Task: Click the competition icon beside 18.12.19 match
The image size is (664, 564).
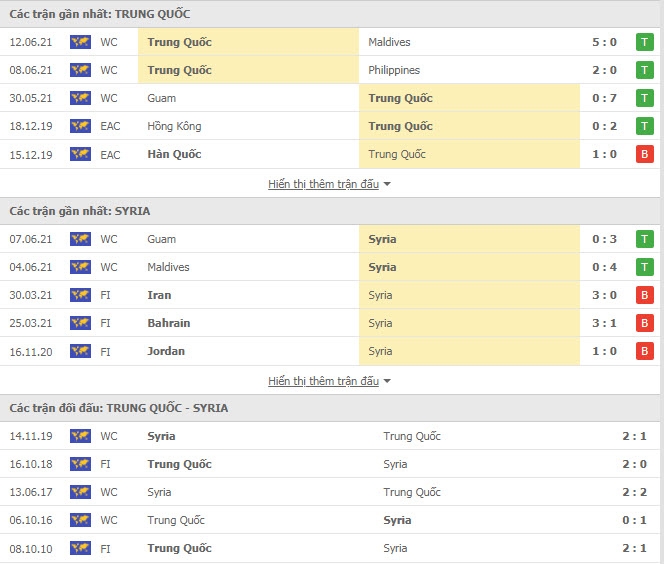Action: pos(80,126)
